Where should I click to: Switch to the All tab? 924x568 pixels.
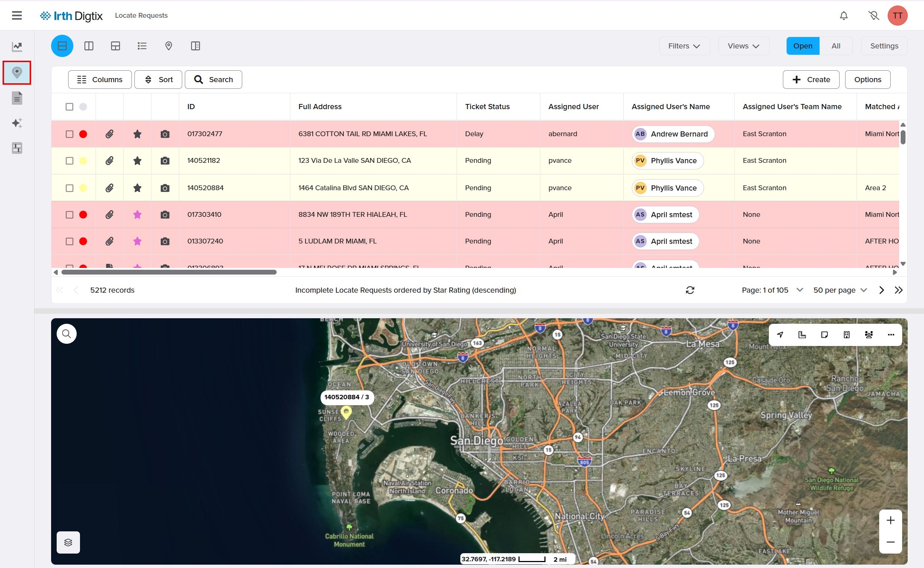(835, 46)
